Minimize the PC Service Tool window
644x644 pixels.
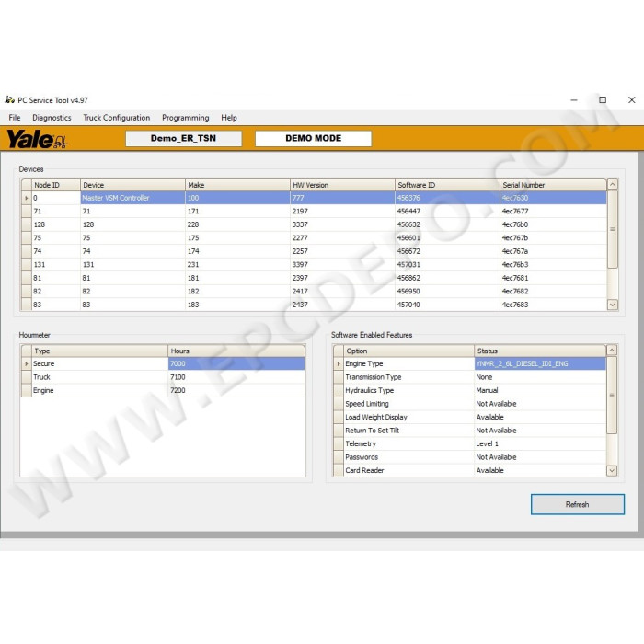tap(574, 99)
